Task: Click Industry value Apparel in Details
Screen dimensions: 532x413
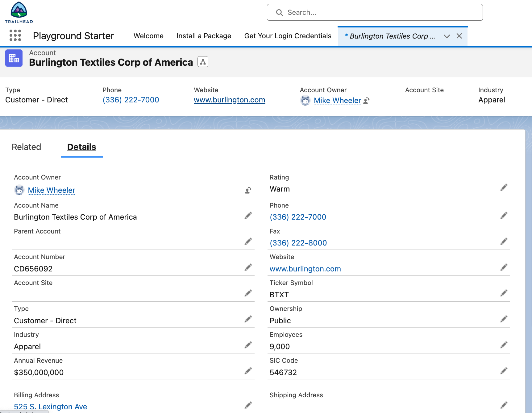Action: (27, 347)
